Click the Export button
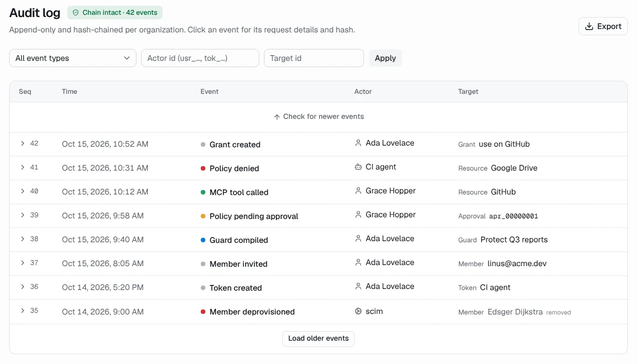637x364 pixels. point(603,26)
